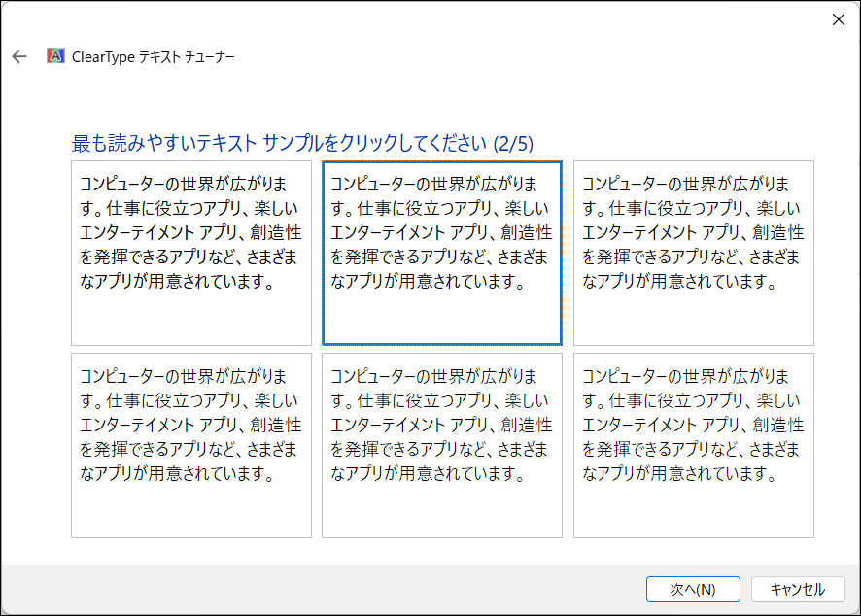Pick the bottom-left text sample
Viewport: 861px width, 616px height.
click(x=191, y=445)
